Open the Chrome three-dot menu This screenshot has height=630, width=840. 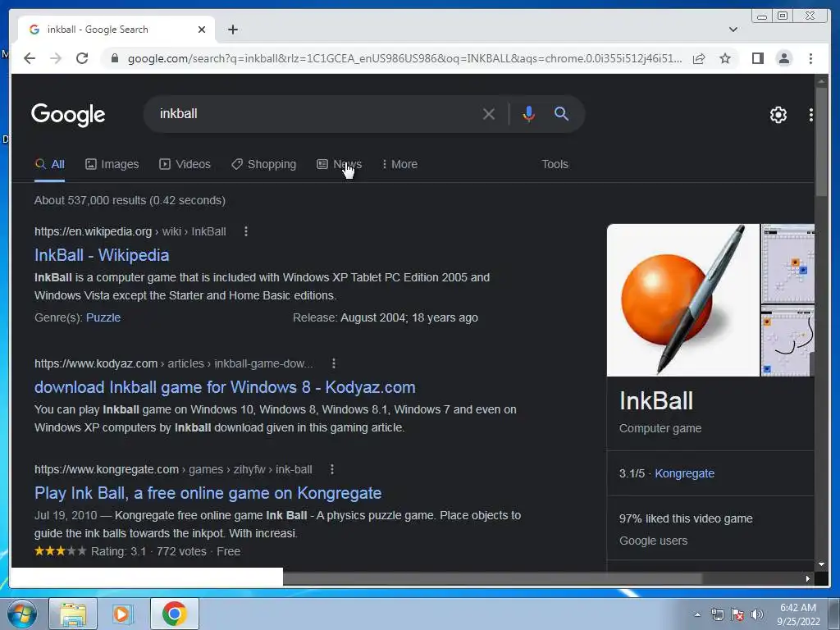pyautogui.click(x=810, y=58)
